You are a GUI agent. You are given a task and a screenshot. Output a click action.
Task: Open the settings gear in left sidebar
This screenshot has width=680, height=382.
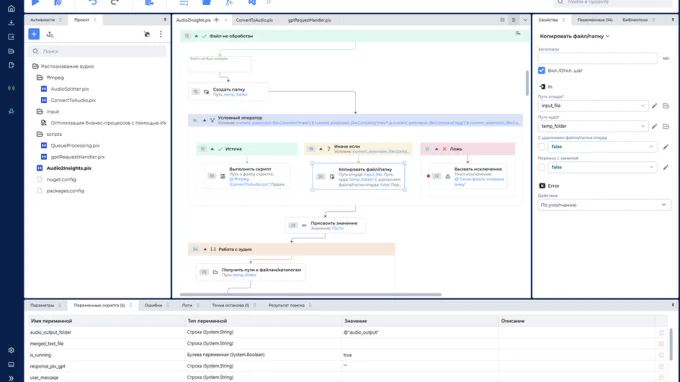tap(11, 350)
